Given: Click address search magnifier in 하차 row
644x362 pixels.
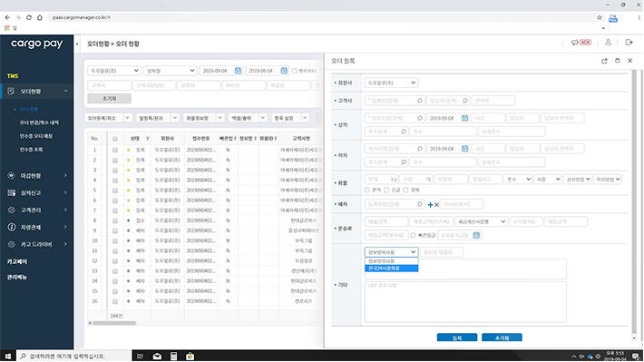Looking at the screenshot, I should click(404, 162).
